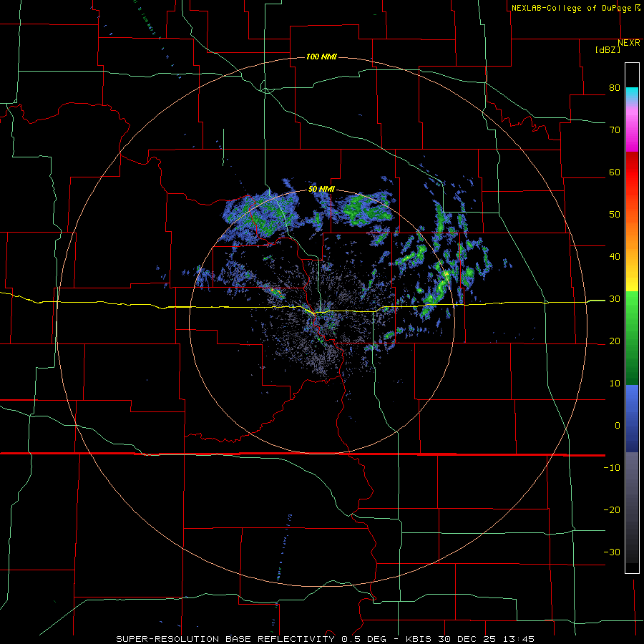Click the 0 value on the dBZ scale
This screenshot has width=644, height=644.
click(618, 426)
